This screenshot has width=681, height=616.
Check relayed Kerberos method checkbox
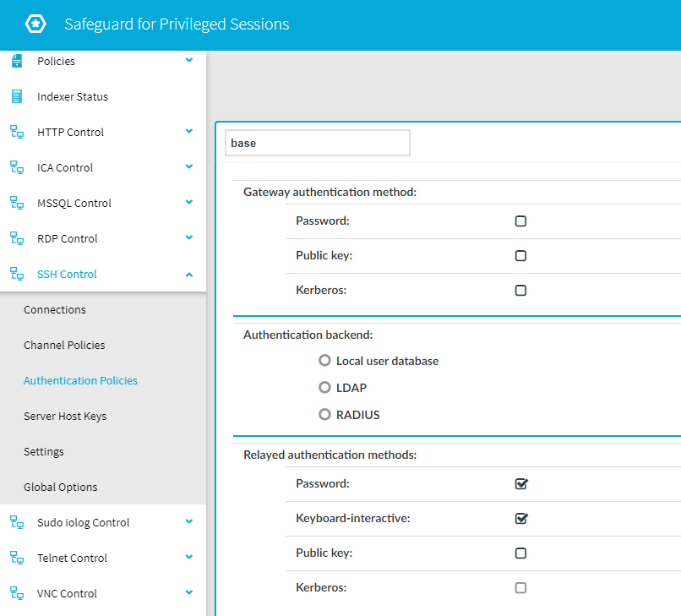(x=520, y=588)
